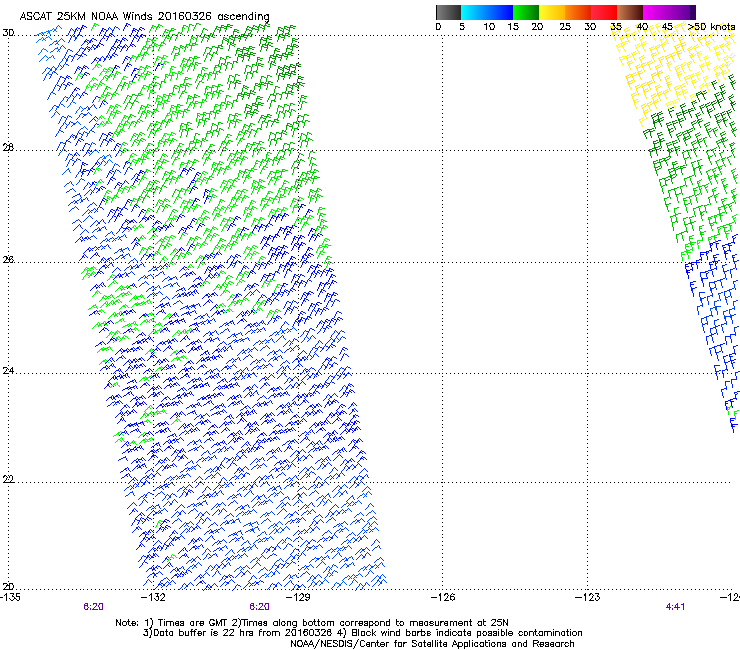Screen dimensions: 740x650
Task: Click the longitude axis label '-123'
Action: [588, 597]
